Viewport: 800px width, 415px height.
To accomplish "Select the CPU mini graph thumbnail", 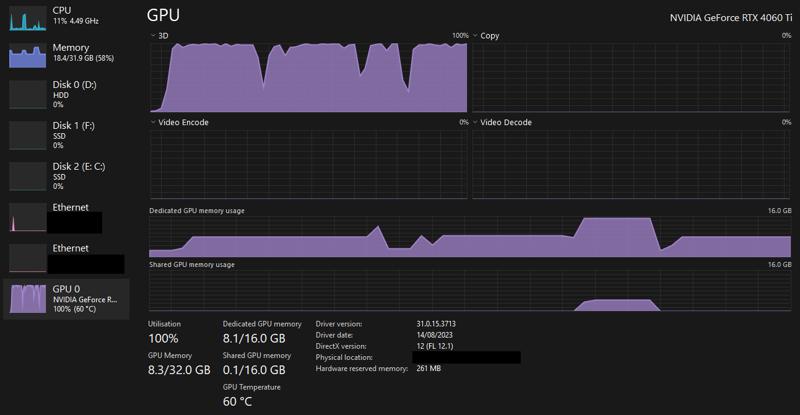I will coord(28,18).
